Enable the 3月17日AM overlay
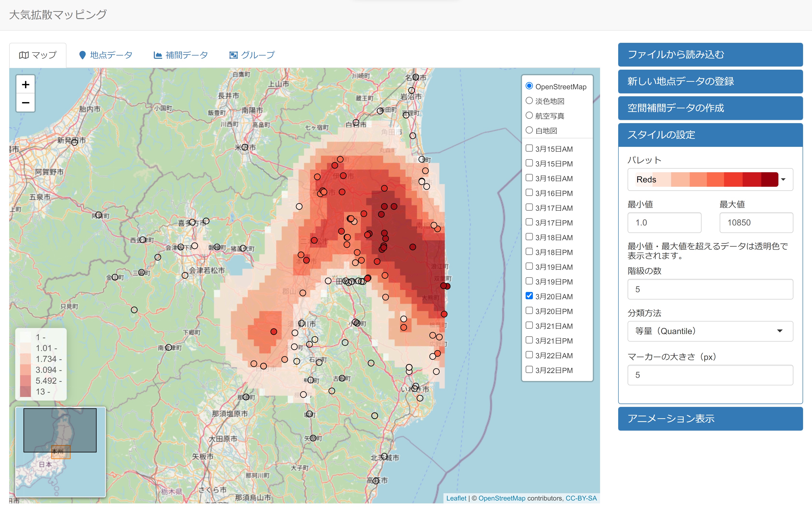Viewport: 812px width, 508px height. pos(529,208)
